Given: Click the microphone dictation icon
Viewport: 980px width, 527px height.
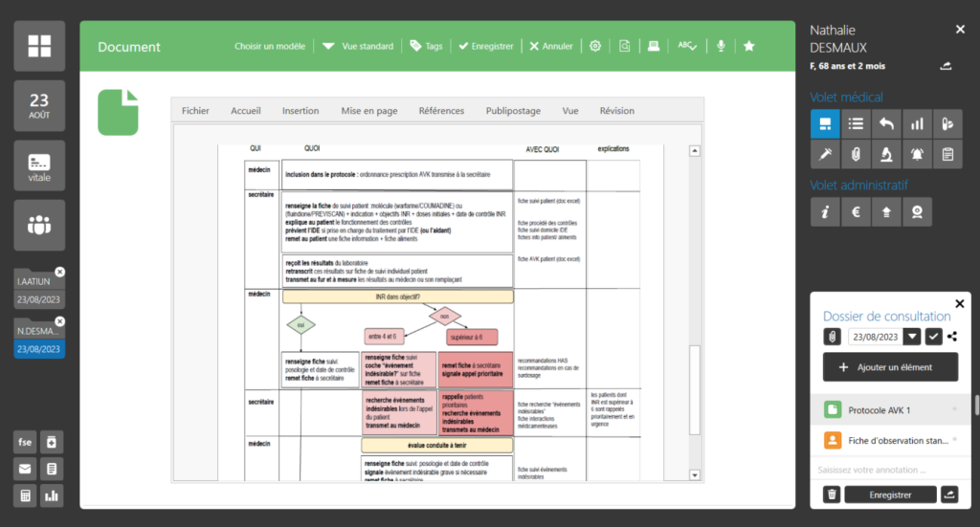Looking at the screenshot, I should tap(720, 46).
